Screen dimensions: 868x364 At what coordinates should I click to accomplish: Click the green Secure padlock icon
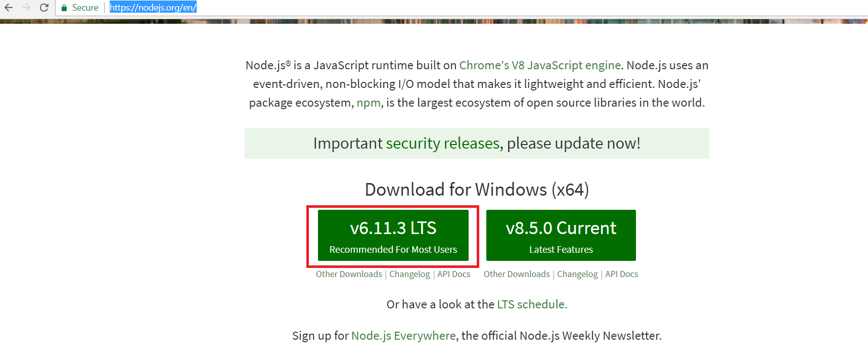click(64, 8)
